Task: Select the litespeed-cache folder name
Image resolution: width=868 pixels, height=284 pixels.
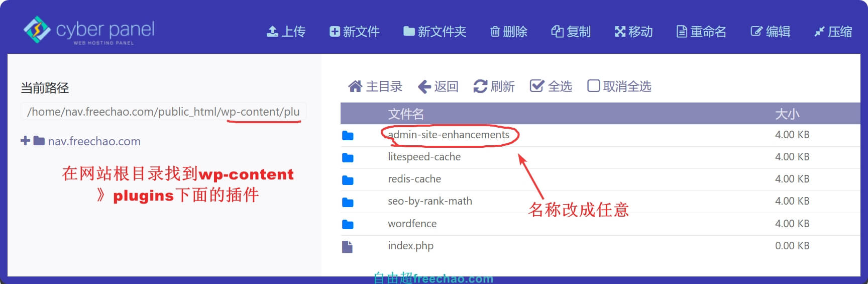Action: coord(424,157)
